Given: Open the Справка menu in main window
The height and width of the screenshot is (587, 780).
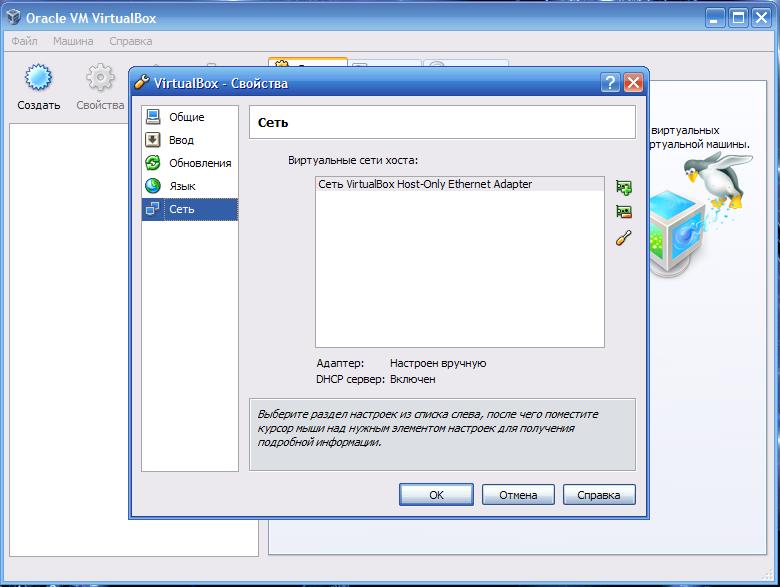Looking at the screenshot, I should (131, 41).
